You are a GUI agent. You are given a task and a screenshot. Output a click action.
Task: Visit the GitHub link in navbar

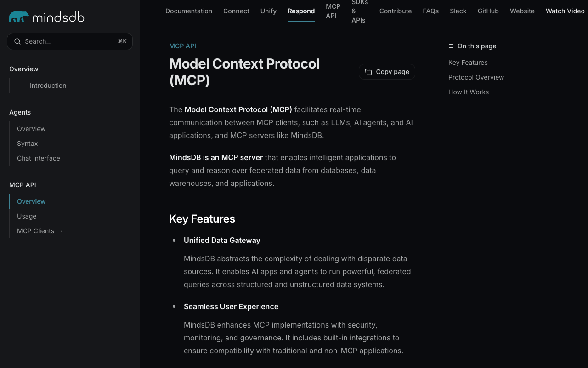tap(488, 11)
